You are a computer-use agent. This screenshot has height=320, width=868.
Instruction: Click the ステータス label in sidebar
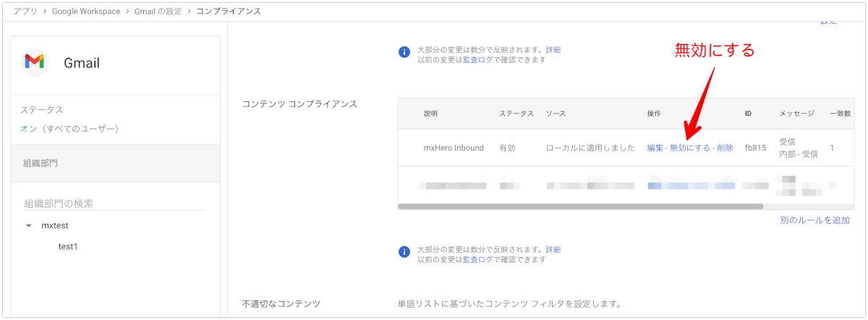coord(42,110)
